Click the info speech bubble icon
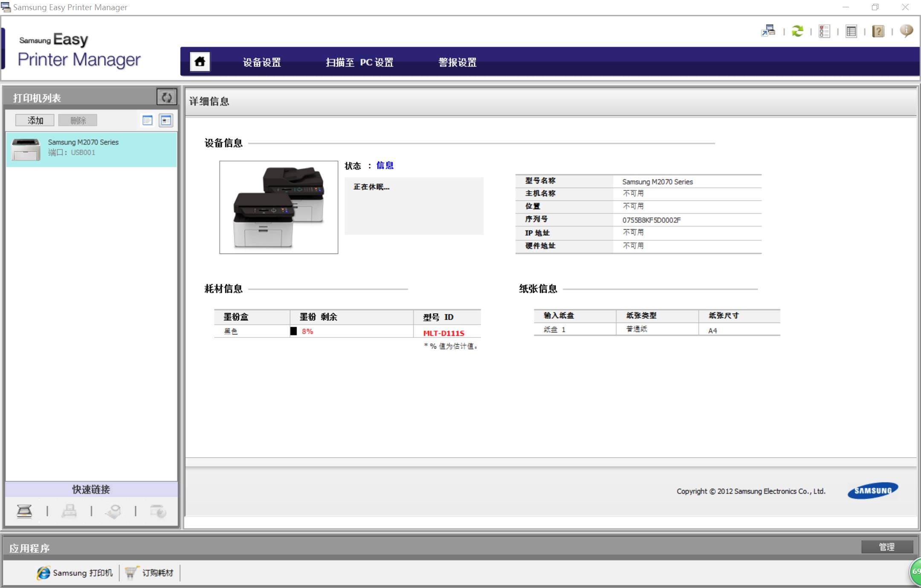Image resolution: width=921 pixels, height=588 pixels. tap(906, 31)
